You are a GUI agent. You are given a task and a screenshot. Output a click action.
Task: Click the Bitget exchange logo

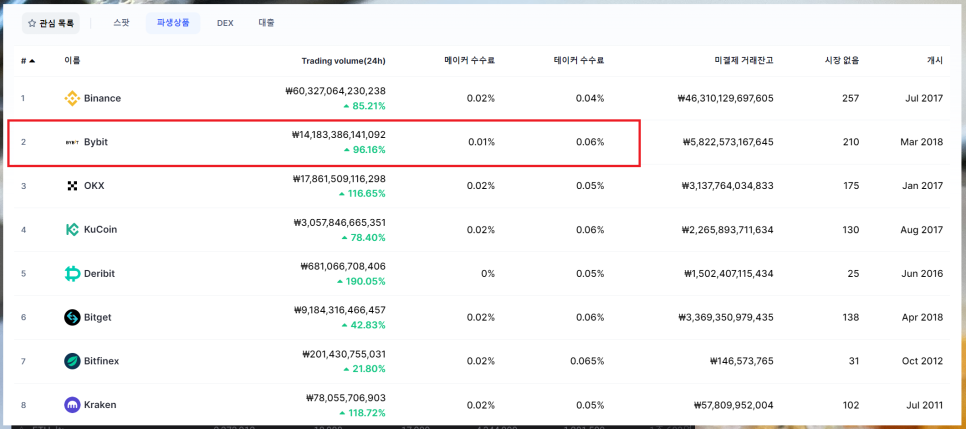pos(72,317)
